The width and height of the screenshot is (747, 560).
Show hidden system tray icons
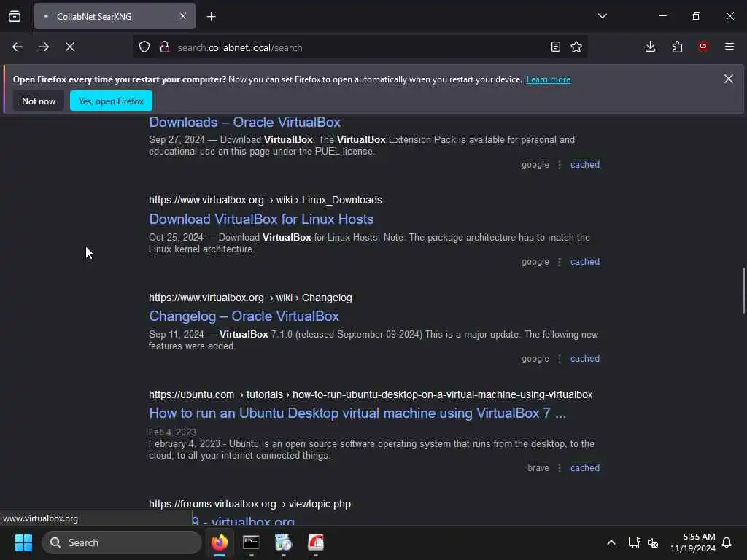(x=611, y=542)
